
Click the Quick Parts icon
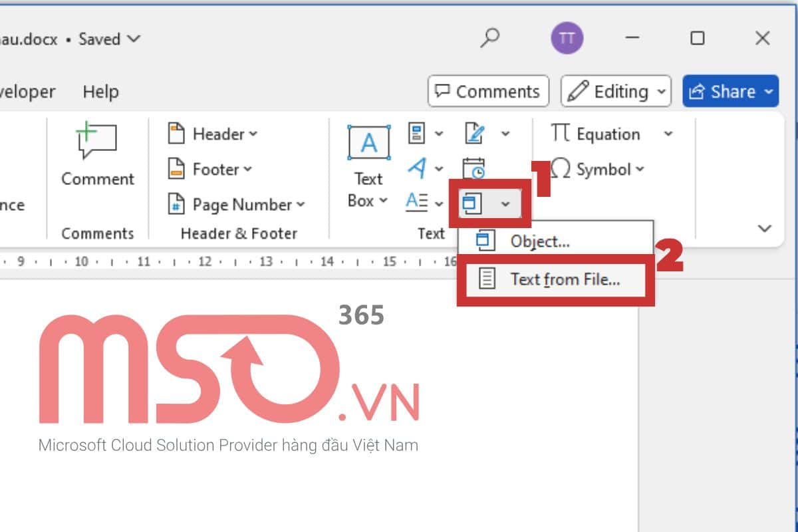coord(417,134)
